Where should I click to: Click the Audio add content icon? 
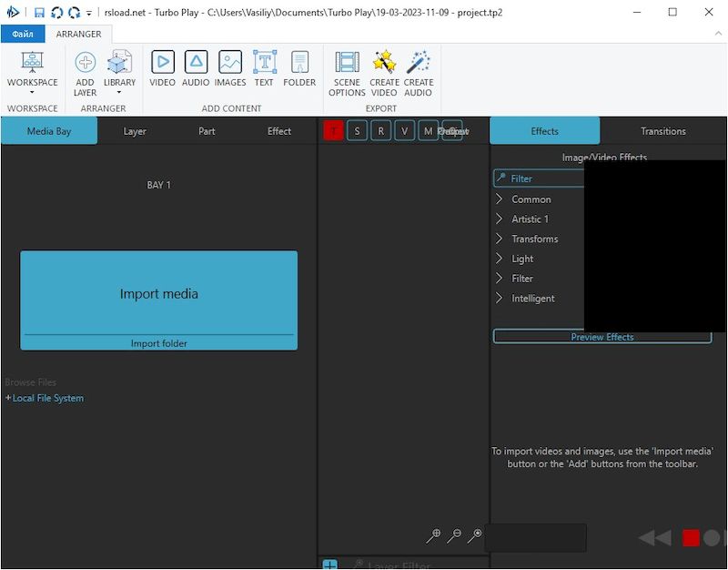(196, 69)
